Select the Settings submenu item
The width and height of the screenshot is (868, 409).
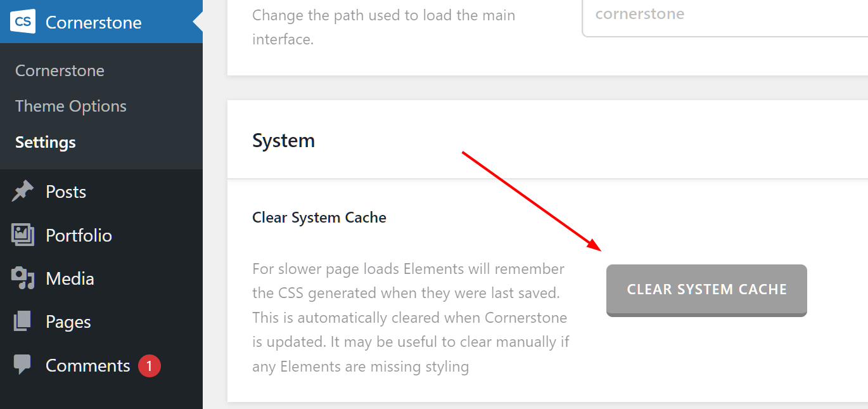click(x=46, y=142)
